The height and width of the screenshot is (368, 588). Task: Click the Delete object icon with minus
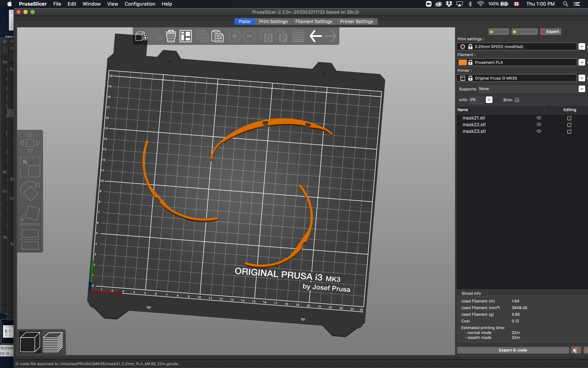coord(156,36)
